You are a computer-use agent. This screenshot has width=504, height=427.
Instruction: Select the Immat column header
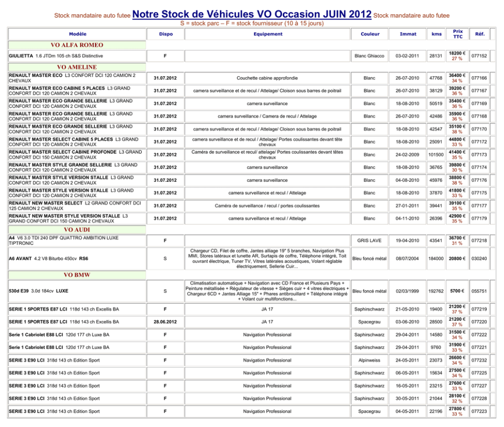click(x=408, y=34)
